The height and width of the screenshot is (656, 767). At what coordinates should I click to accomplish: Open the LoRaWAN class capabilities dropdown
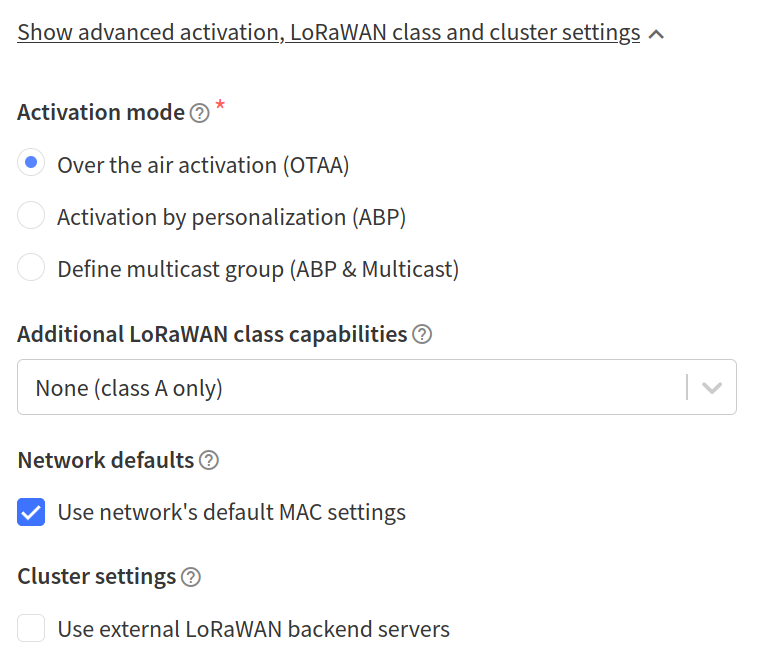pos(377,387)
